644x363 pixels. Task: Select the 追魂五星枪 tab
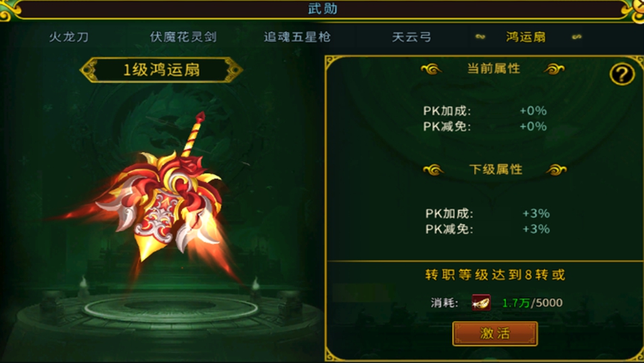click(297, 37)
